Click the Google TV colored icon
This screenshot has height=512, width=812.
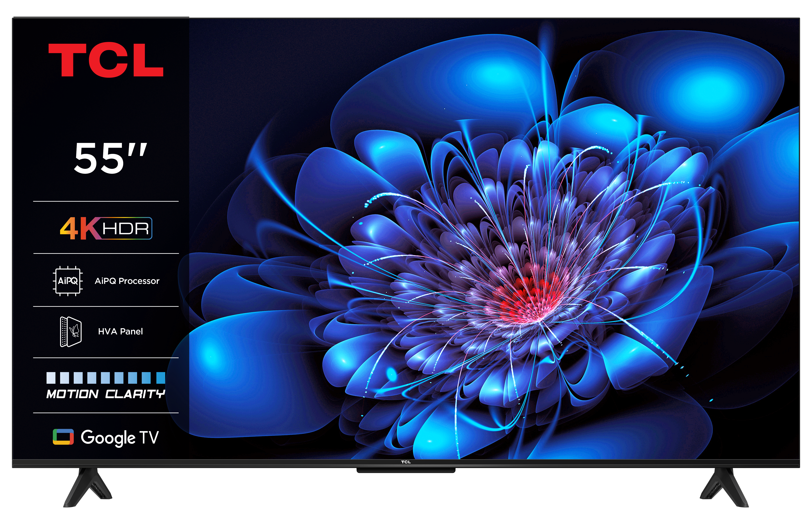click(63, 437)
